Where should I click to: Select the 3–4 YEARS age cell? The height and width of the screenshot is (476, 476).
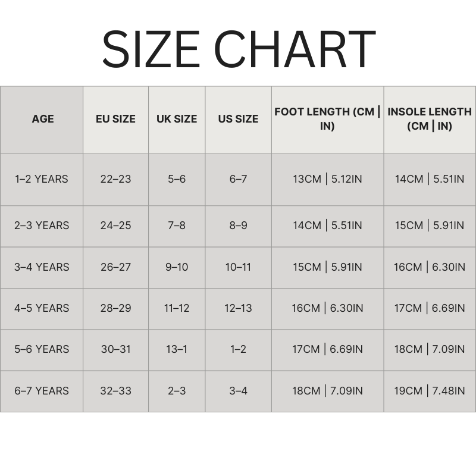(x=42, y=267)
